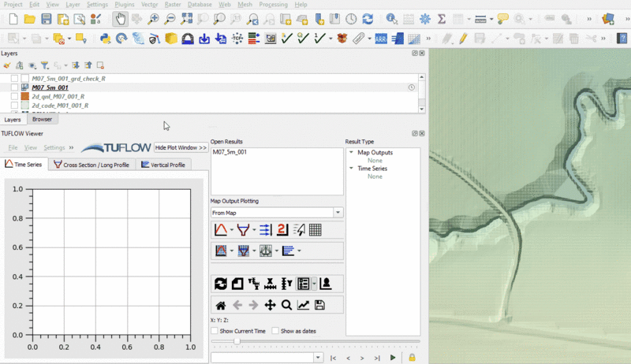Toggle visibility of 2d_qnl_M07_001_R layer
Viewport: 631px width, 364px height.
click(x=15, y=96)
